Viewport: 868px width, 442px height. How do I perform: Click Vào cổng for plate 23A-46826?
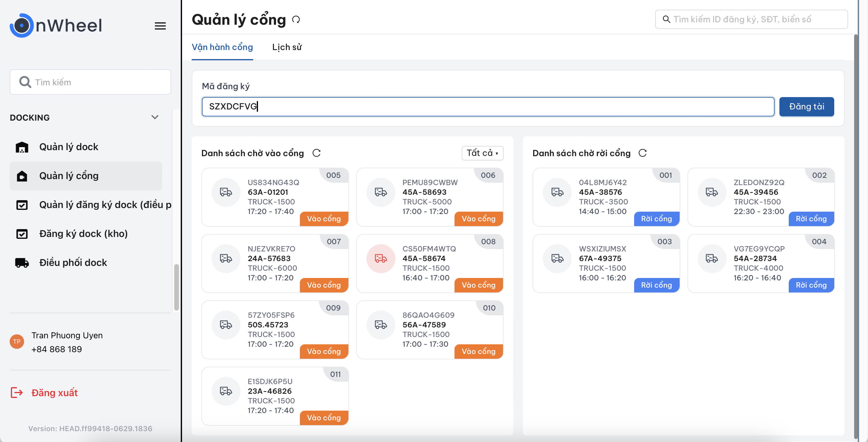tap(324, 418)
